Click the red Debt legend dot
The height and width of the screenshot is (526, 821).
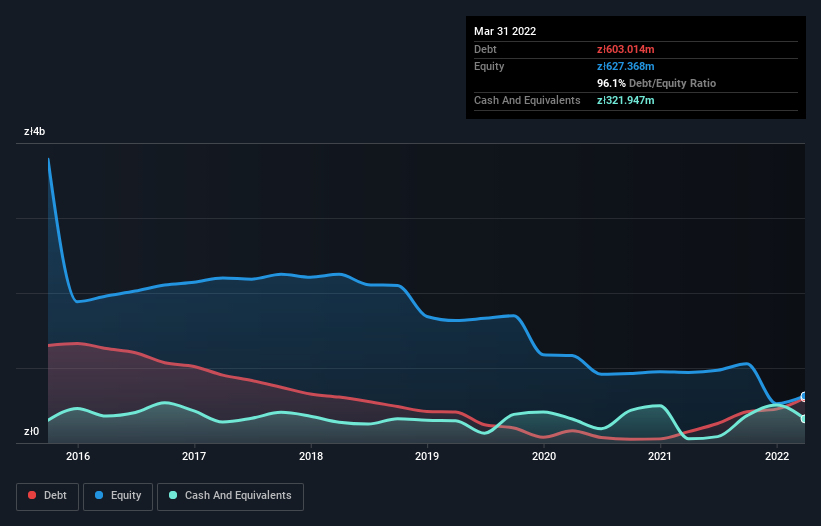click(x=32, y=495)
